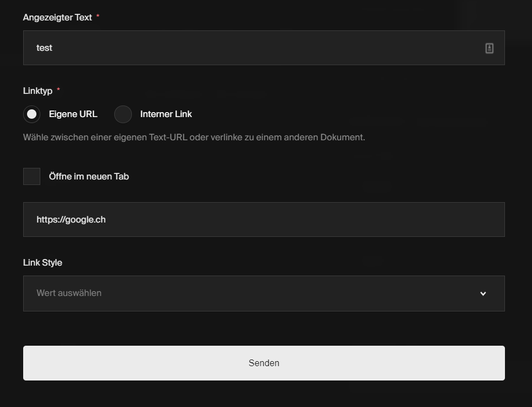532x407 pixels.
Task: Click the URL field showing 'https://google.ch'
Action: (x=264, y=219)
